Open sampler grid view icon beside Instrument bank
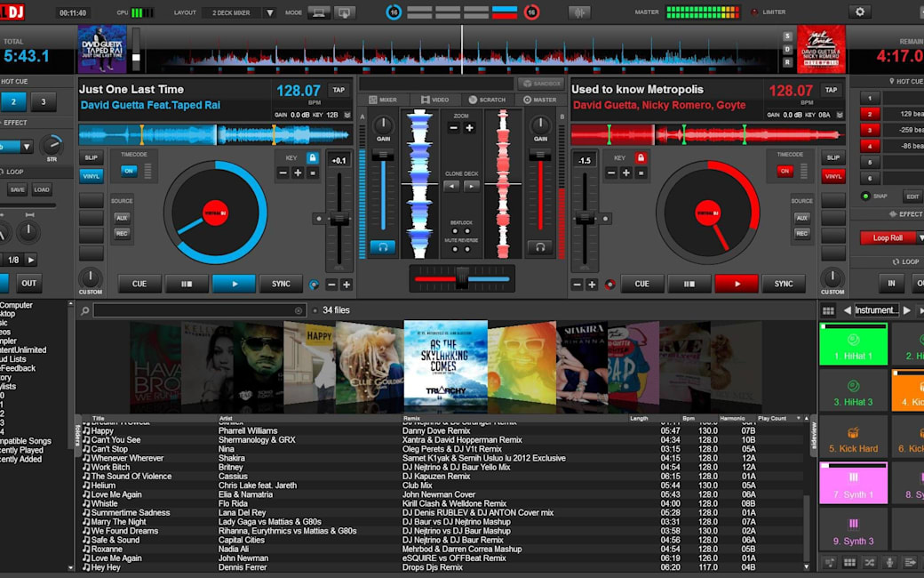 tap(828, 310)
